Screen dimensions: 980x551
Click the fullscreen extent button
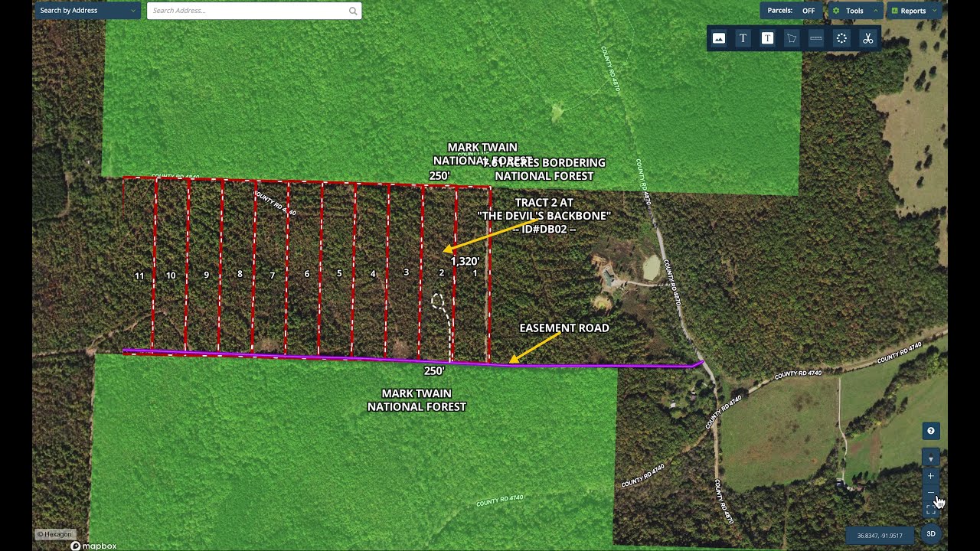click(931, 510)
